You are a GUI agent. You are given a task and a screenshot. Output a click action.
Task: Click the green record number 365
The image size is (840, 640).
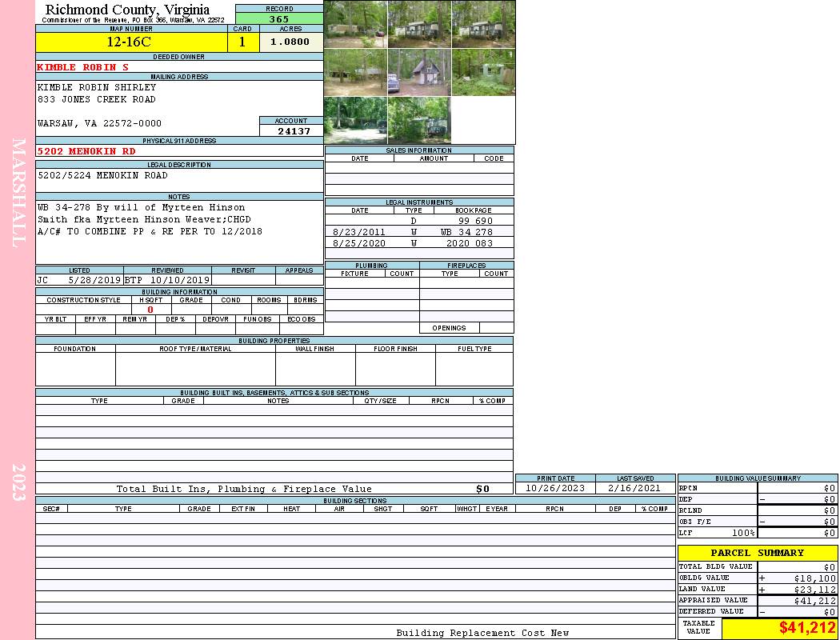pos(279,19)
